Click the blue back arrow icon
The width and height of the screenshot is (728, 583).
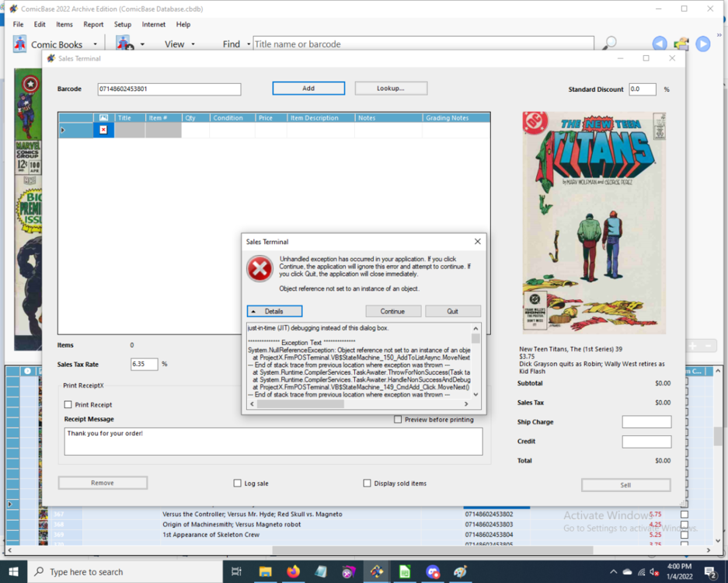click(659, 44)
